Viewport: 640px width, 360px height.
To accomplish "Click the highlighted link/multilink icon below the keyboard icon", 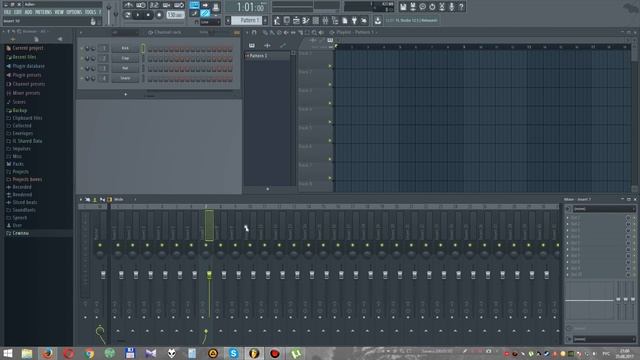I will [x=205, y=14].
